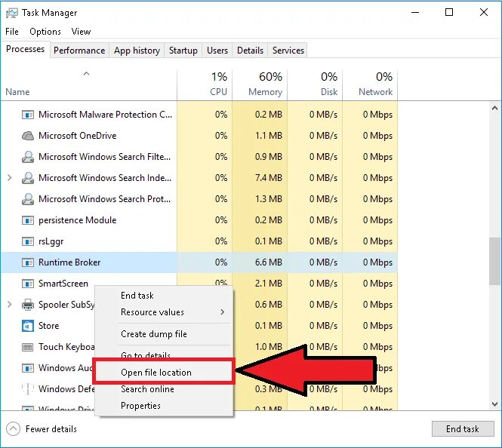Click the Runtime Broker process icon
The image size is (502, 448).
(28, 262)
